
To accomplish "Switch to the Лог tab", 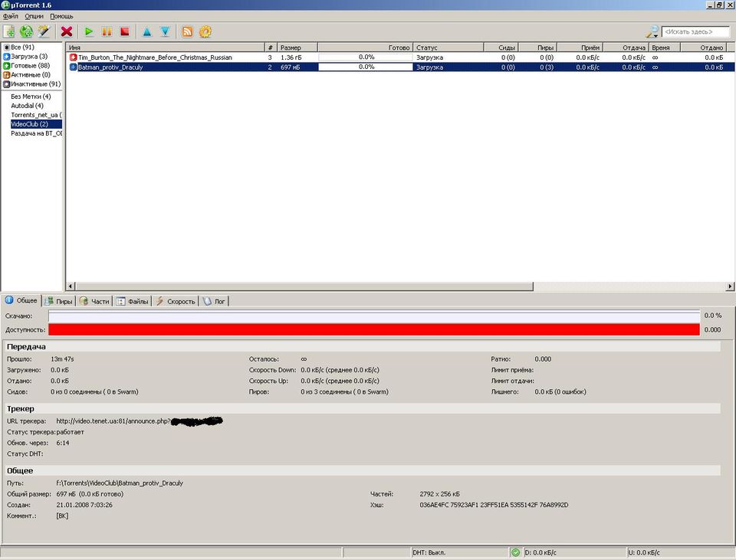I will (x=214, y=302).
